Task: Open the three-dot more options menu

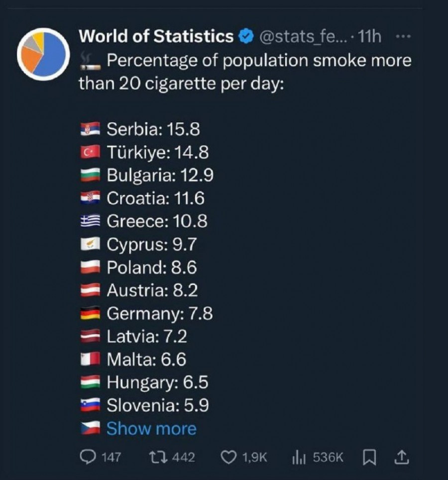Action: point(403,36)
